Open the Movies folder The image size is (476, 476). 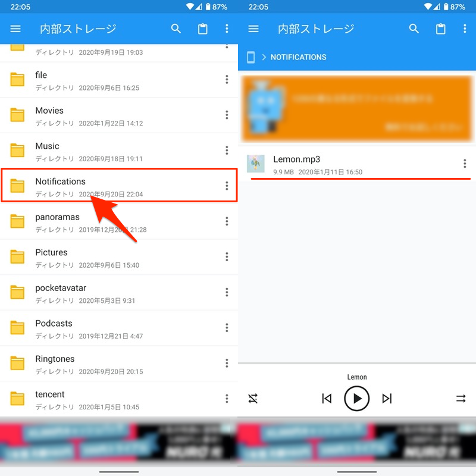[49, 111]
